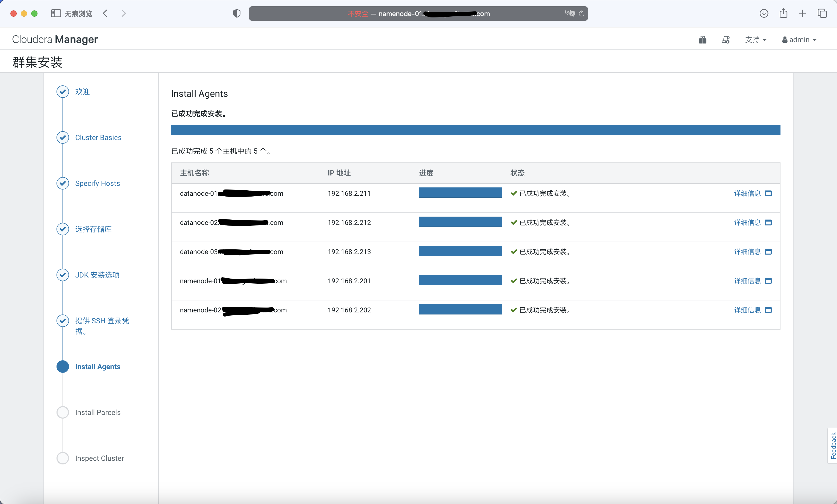Screen dimensions: 837x504
Task: Open the Feedback side tab
Action: [x=833, y=446]
